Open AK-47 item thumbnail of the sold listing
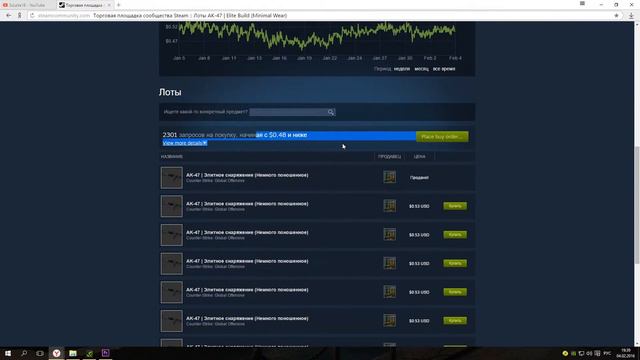 171,178
